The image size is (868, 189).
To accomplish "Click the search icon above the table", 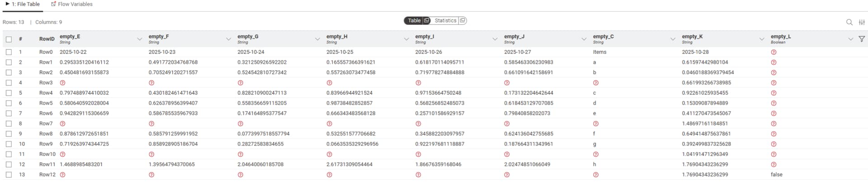I will (x=849, y=22).
